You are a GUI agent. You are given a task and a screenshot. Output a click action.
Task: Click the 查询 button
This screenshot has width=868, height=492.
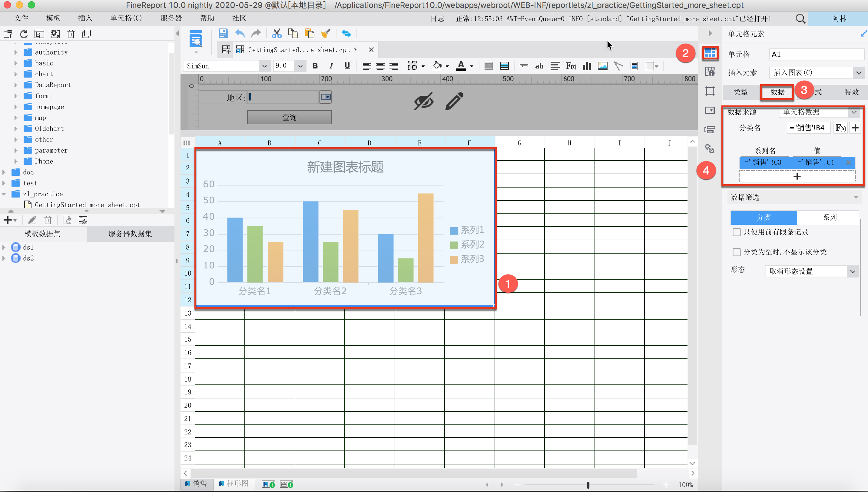289,117
